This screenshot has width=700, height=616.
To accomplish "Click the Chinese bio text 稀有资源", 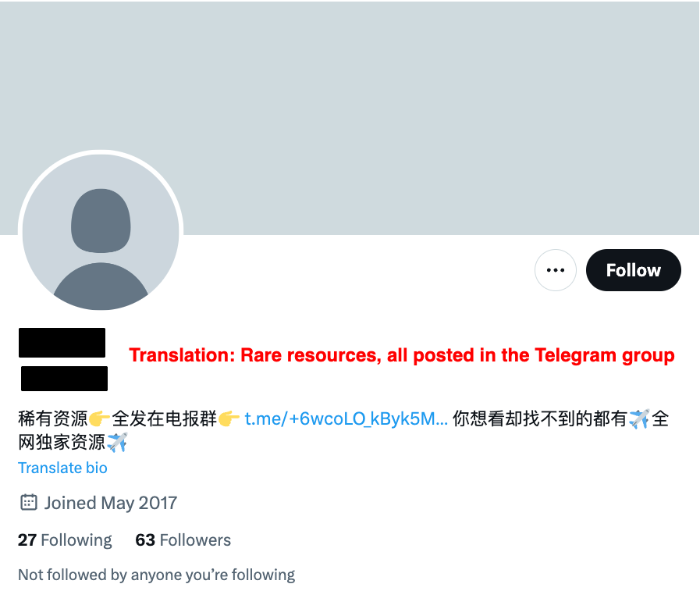I will [x=53, y=419].
